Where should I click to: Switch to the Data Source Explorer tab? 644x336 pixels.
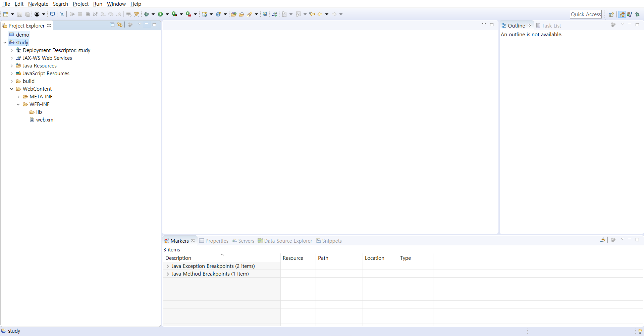(285, 241)
